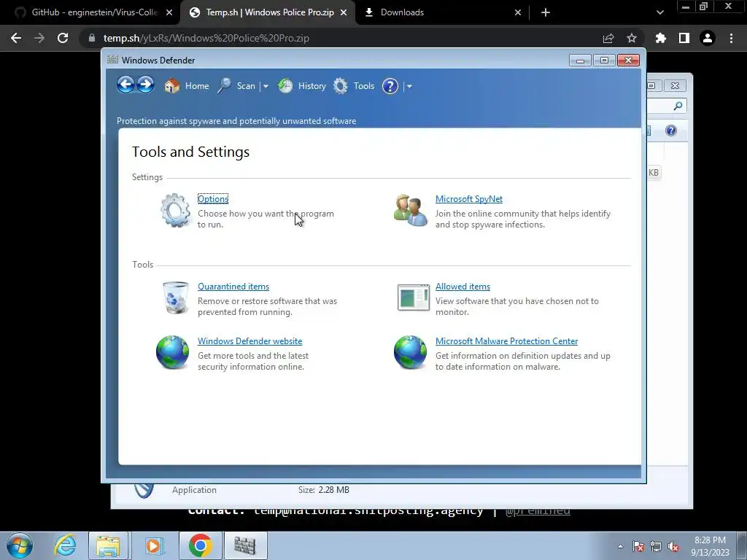Go forward with Windows Defender forward arrow
This screenshot has width=747, height=560.
146,85
